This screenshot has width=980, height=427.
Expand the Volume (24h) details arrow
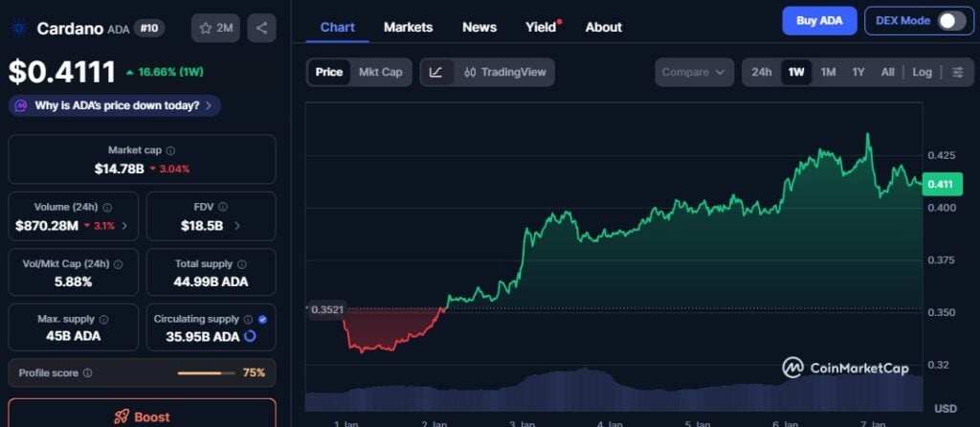pyautogui.click(x=124, y=226)
